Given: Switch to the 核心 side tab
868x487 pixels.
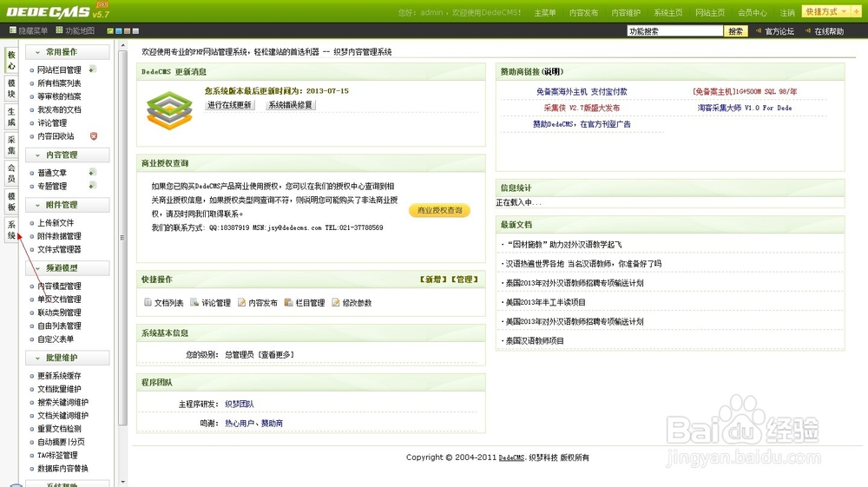Looking at the screenshot, I should click(11, 60).
